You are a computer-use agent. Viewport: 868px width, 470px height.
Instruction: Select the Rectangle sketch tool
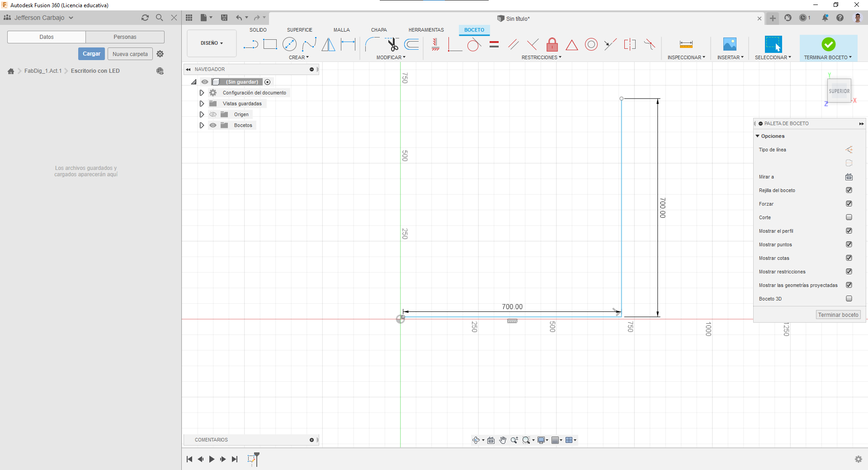[270, 44]
